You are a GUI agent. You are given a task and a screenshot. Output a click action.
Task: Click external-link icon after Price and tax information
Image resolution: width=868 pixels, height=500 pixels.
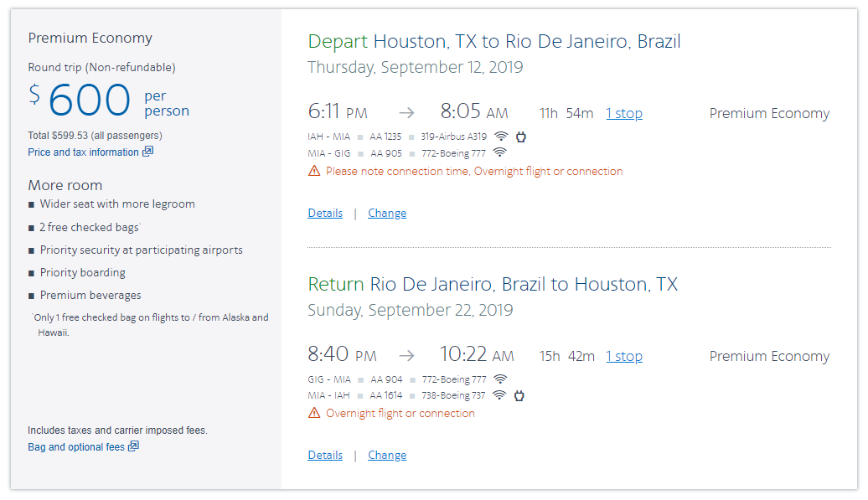pos(148,152)
